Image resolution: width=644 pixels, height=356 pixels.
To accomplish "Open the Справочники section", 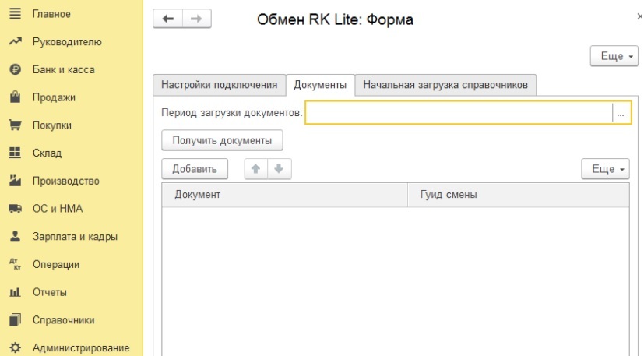I will pyautogui.click(x=64, y=320).
